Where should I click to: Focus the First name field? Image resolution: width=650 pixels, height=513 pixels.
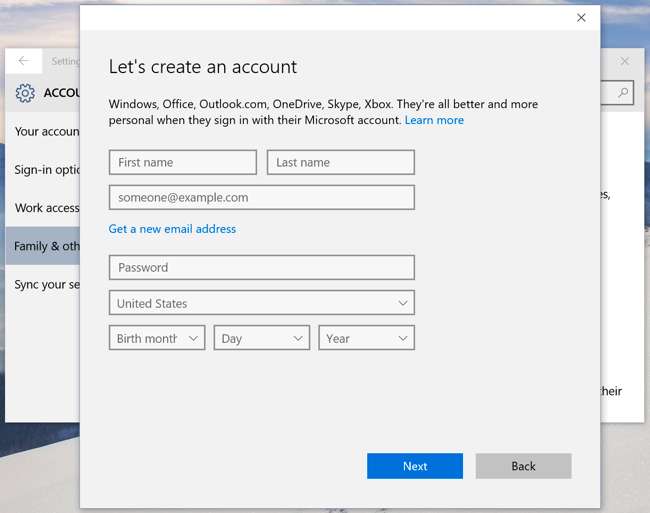point(183,162)
